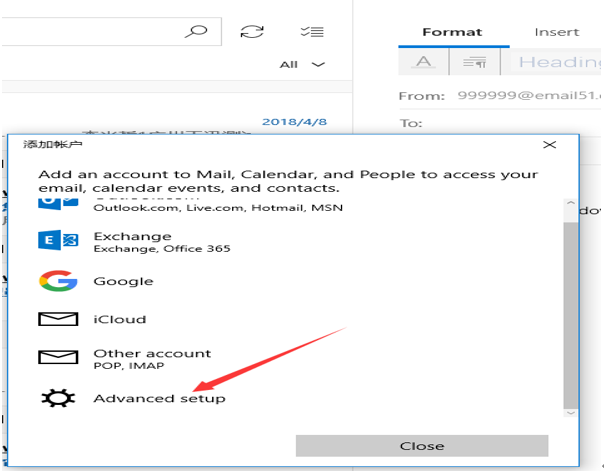Viewport: 604px width, 472px height.
Task: Open font formatting A button
Action: pyautogui.click(x=424, y=62)
